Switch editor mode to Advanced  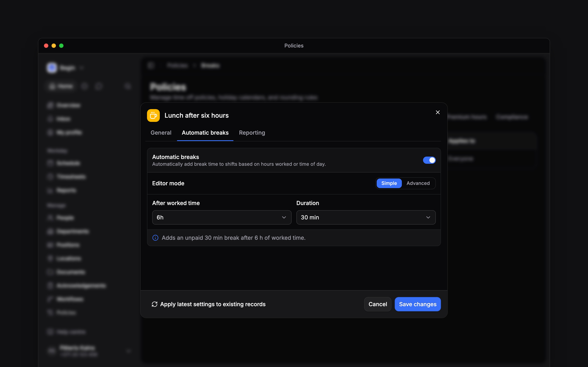point(418,183)
